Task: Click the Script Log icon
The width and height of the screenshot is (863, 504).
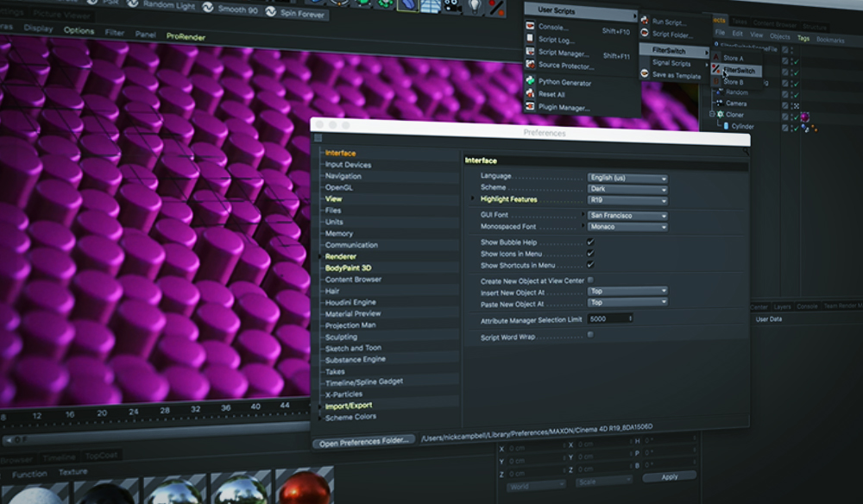Action: pyautogui.click(x=530, y=38)
